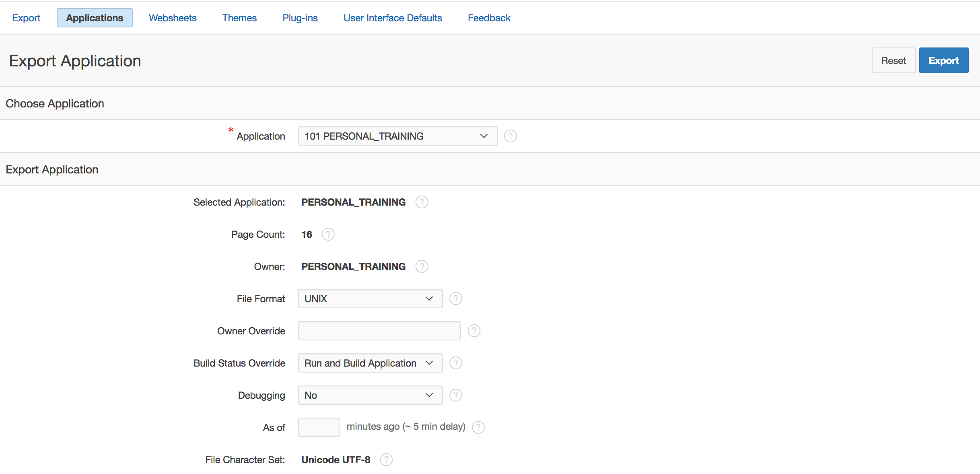Show help for File Format dropdown

point(455,299)
